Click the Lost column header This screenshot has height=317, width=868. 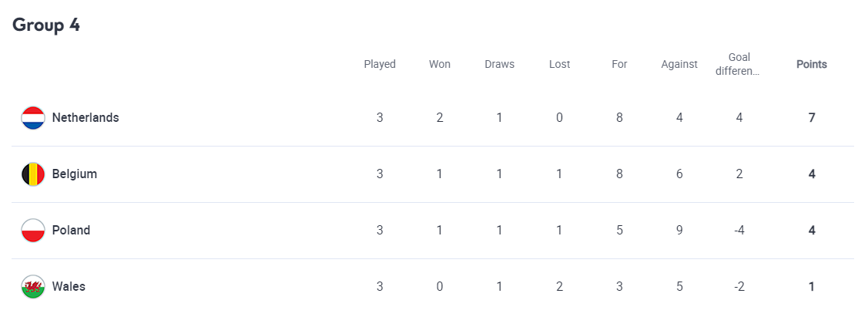point(559,65)
